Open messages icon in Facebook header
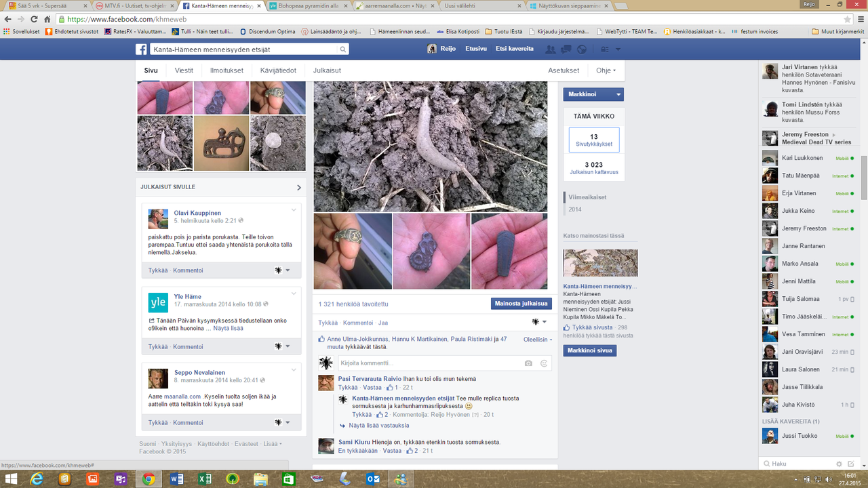Viewport: 868px width, 488px height. click(x=566, y=49)
